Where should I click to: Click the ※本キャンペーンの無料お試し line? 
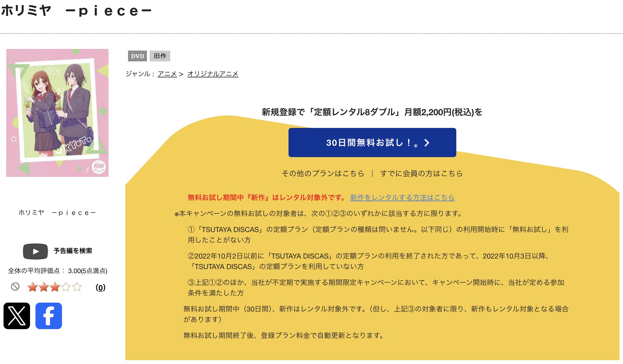318,213
